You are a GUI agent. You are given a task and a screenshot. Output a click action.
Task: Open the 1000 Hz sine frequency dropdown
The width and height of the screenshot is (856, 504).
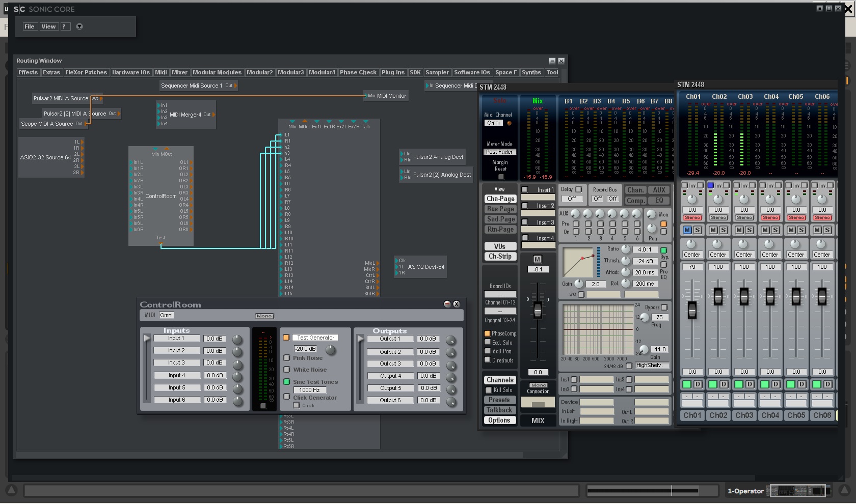pos(310,390)
